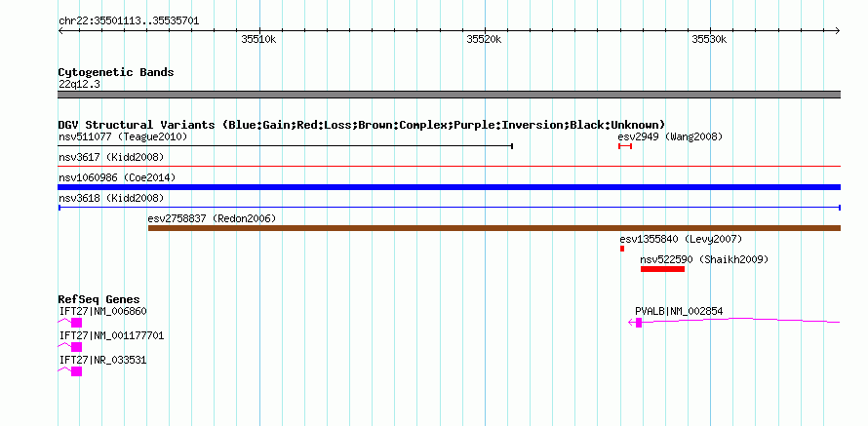The width and height of the screenshot is (868, 426).
Task: Open the IFT27|NR_033531 gene label
Action: pos(103,360)
